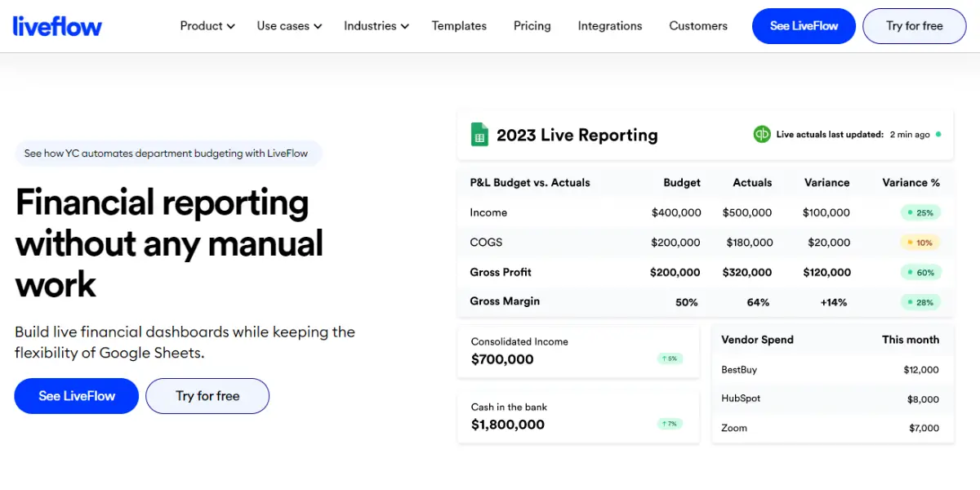Open the YC department budgeting announcement

168,154
